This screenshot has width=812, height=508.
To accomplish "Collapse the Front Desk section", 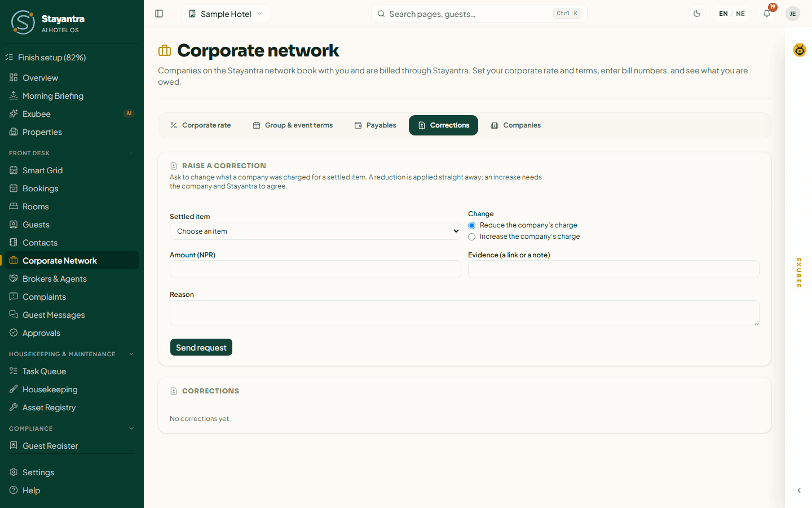I will click(x=131, y=153).
